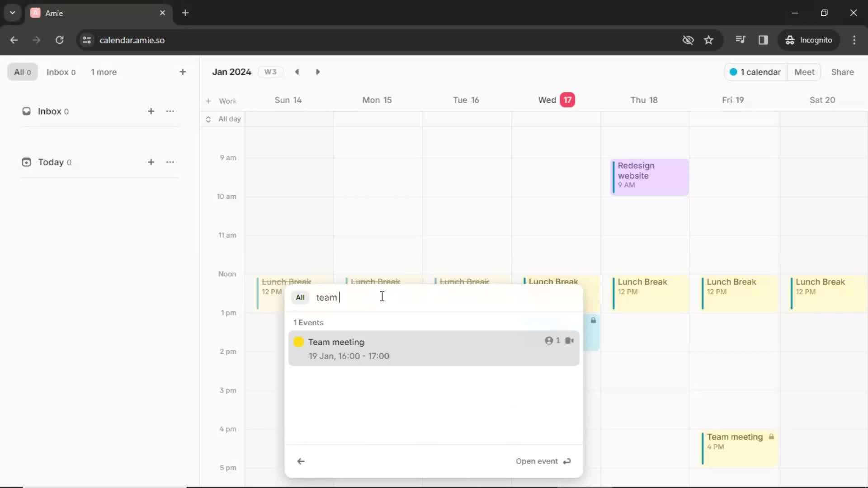Expand the week navigation backward arrow
This screenshot has width=868, height=488.
(x=297, y=71)
